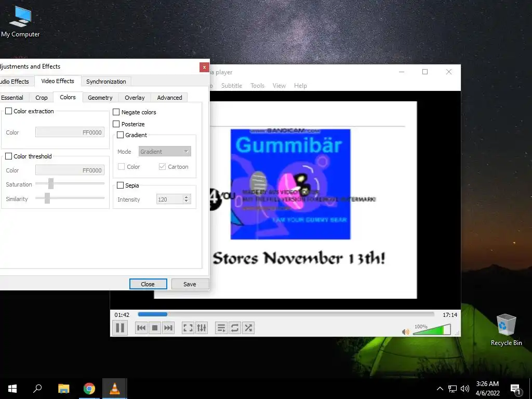
Task: Enable Color threshold checkbox
Action: [x=9, y=156]
